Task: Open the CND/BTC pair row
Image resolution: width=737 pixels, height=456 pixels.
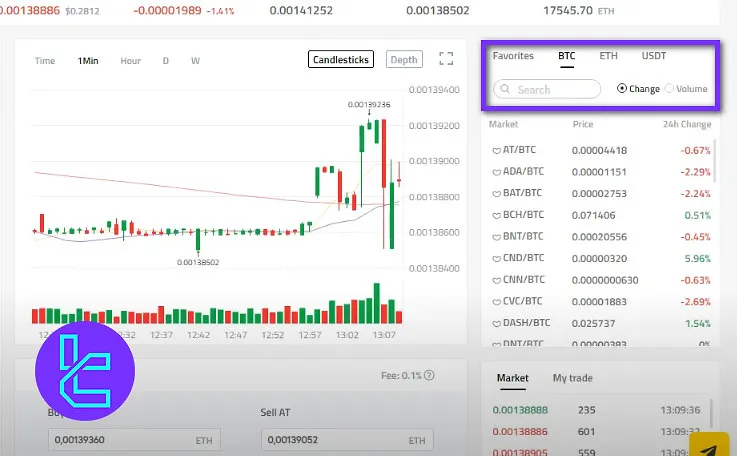Action: [x=600, y=259]
